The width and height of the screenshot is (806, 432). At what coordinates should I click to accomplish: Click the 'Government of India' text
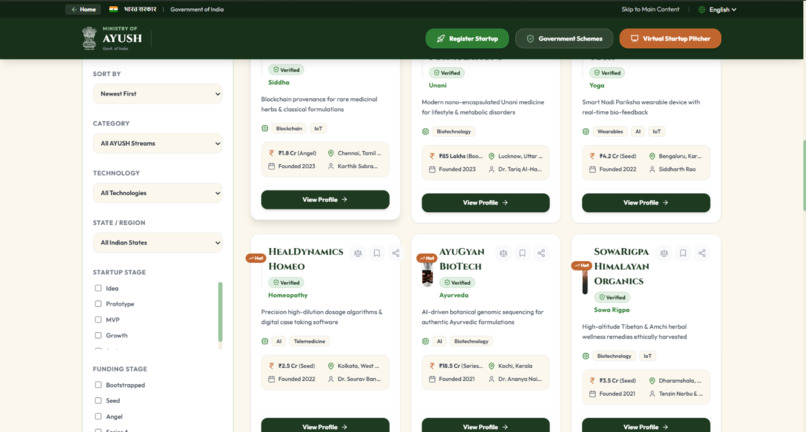197,9
